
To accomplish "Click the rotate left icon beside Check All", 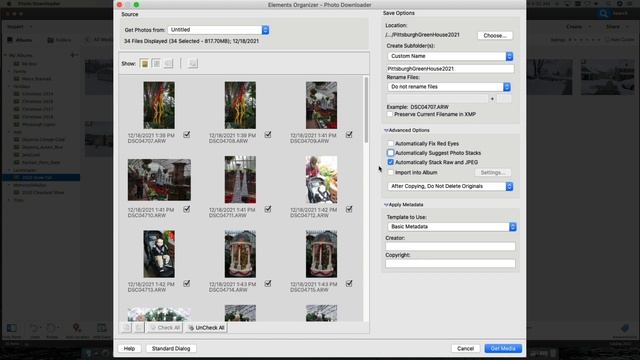I will (x=127, y=328).
